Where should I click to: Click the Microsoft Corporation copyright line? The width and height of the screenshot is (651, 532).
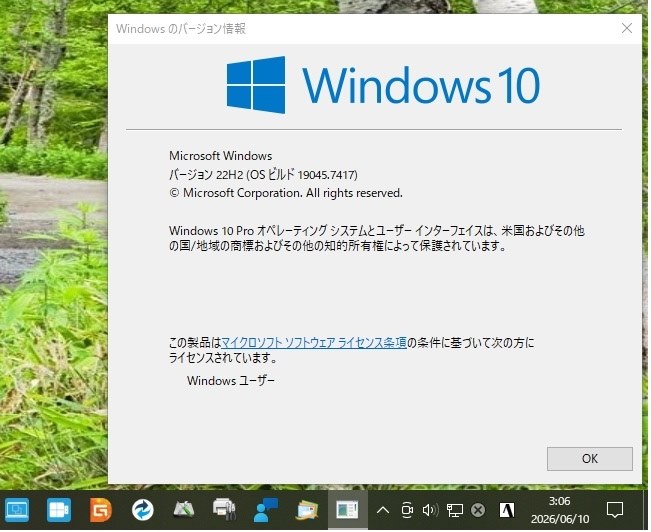click(287, 194)
